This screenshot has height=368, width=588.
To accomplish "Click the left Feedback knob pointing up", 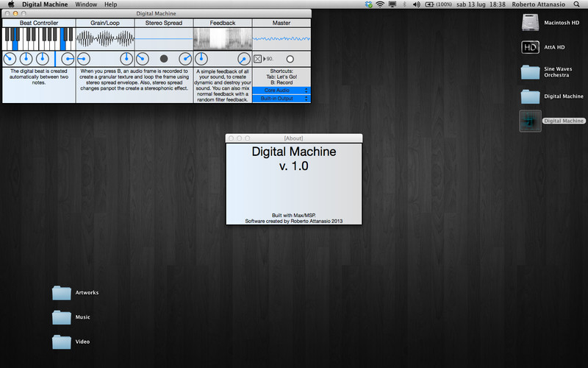I will coord(201,59).
